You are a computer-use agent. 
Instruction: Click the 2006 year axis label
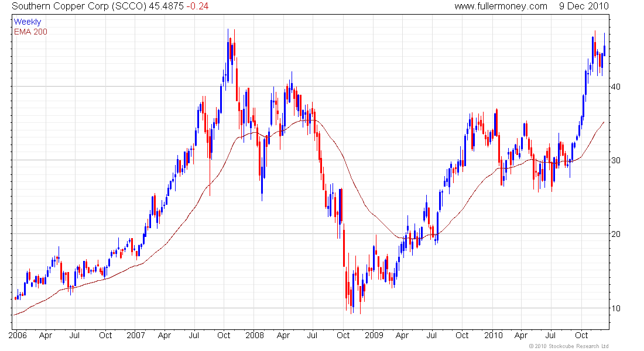tap(17, 335)
